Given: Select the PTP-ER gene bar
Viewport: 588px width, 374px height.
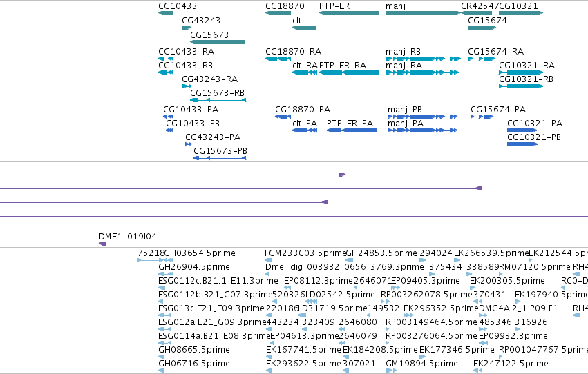Looking at the screenshot, I should coord(349,13).
